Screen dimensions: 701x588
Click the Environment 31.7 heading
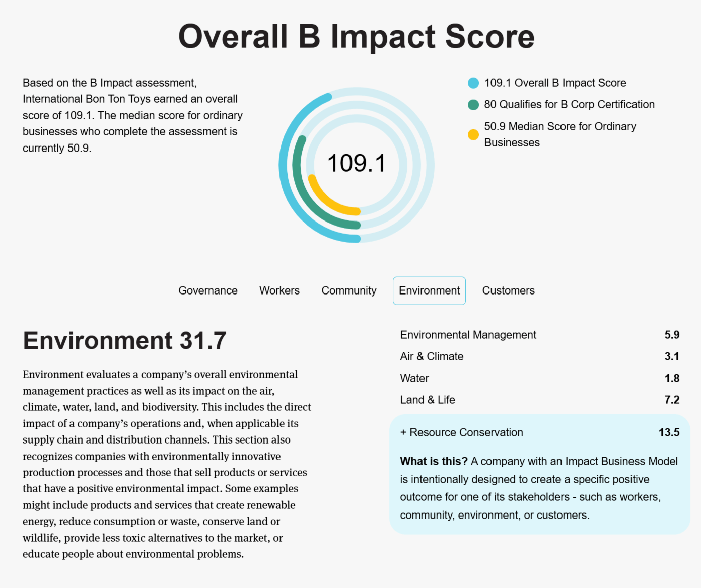[x=124, y=341]
